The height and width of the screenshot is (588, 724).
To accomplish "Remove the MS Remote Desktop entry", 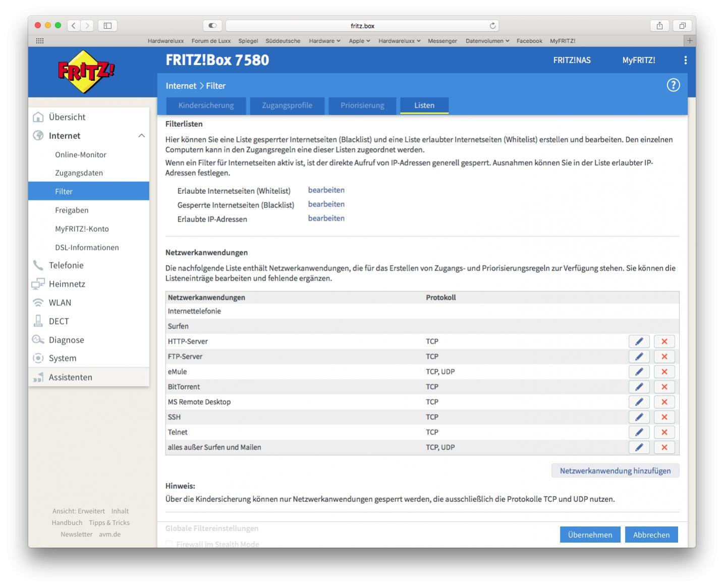I will point(664,402).
